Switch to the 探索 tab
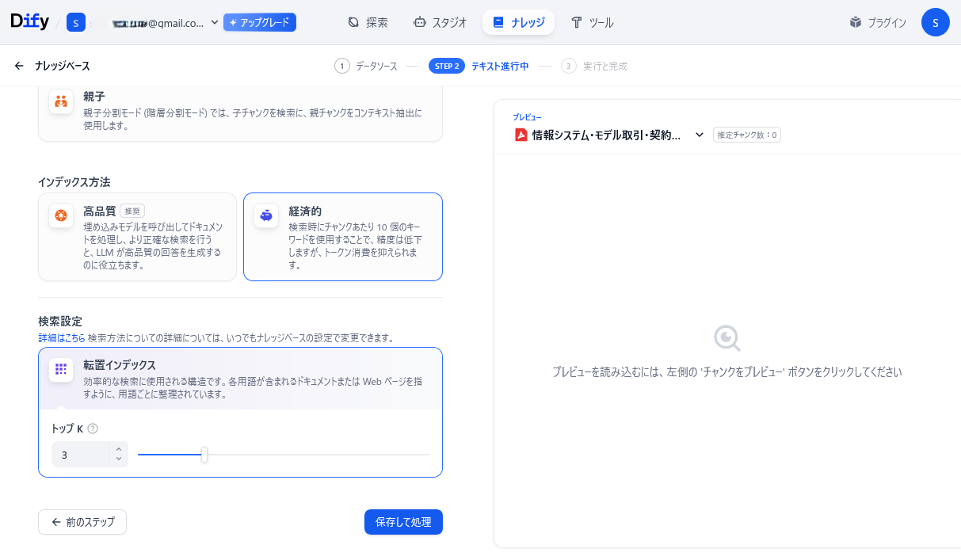This screenshot has height=560, width=961. [x=368, y=22]
